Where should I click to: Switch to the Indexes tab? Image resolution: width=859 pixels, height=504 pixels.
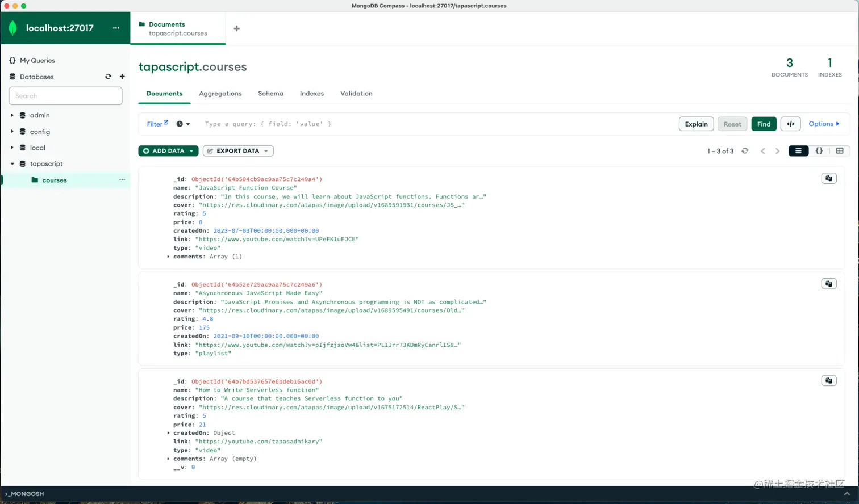pos(312,94)
